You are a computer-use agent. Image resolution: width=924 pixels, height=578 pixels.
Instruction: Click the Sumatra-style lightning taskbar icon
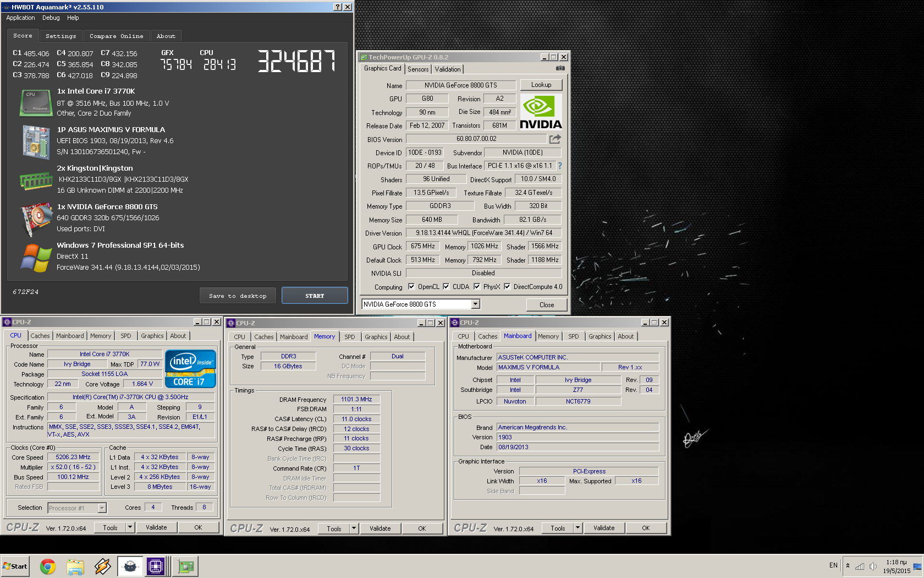102,566
